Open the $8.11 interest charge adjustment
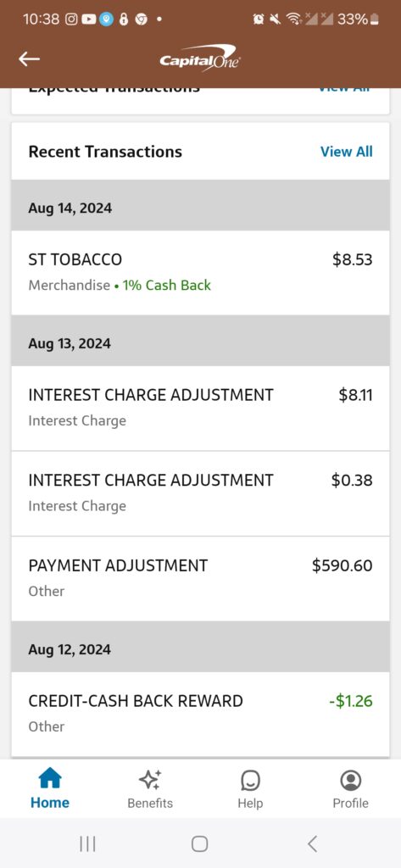Screen dimensions: 401x868 pos(200,409)
